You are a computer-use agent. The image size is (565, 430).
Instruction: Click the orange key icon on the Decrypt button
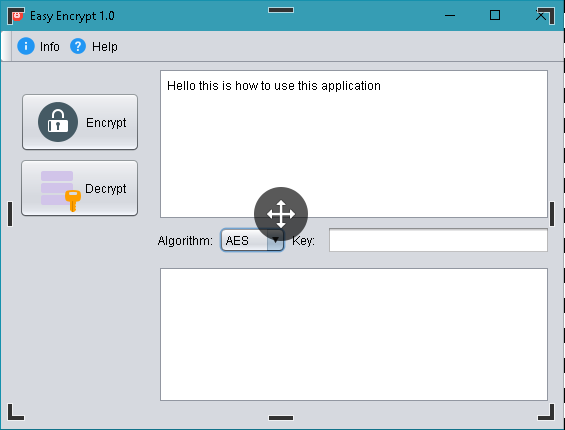[73, 201]
